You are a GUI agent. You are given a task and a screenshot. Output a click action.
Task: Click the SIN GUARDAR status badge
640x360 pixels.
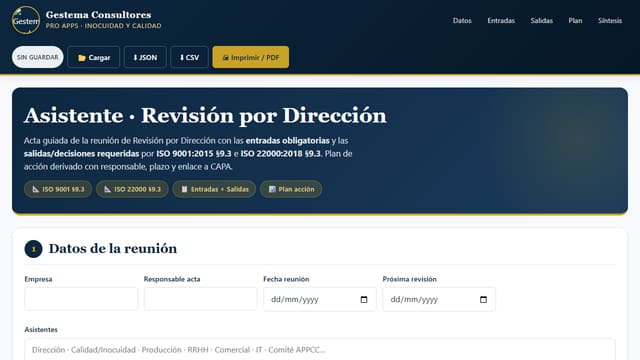38,57
